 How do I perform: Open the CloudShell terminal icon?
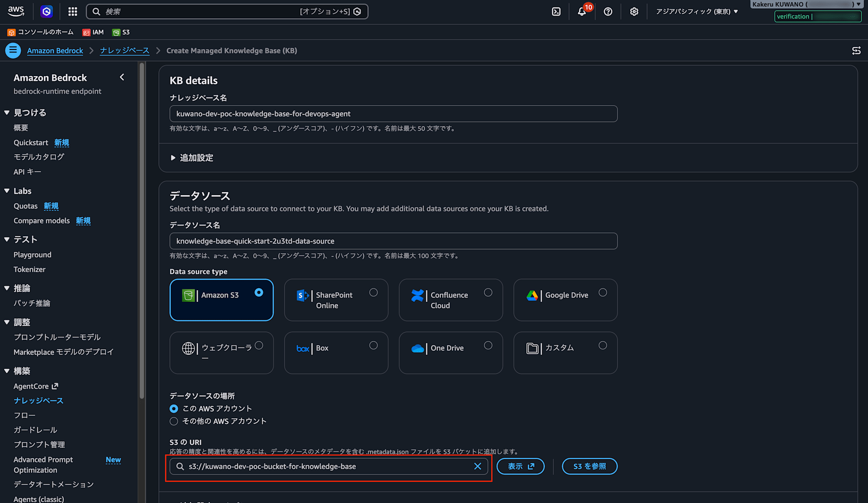[556, 12]
